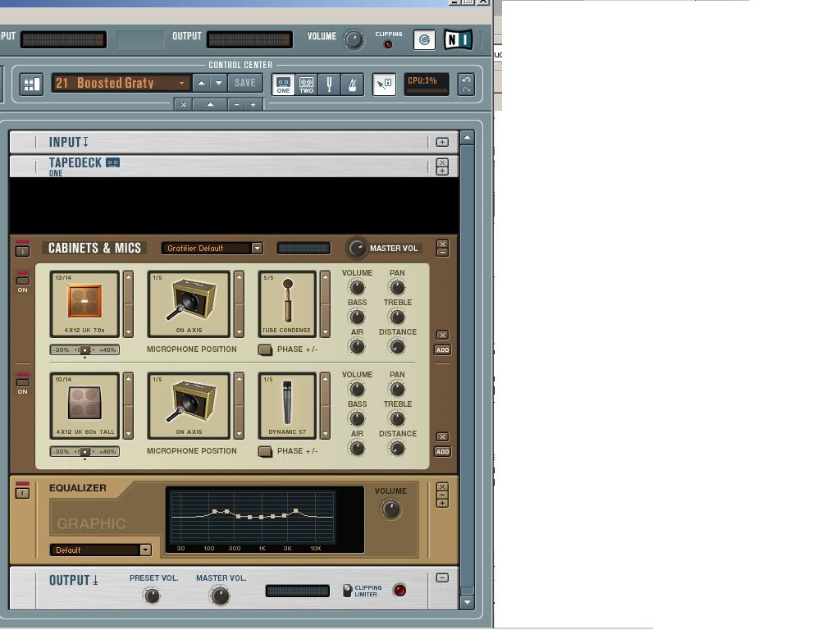
Task: Toggle the first cabinet ON switch
Action: coord(22,281)
